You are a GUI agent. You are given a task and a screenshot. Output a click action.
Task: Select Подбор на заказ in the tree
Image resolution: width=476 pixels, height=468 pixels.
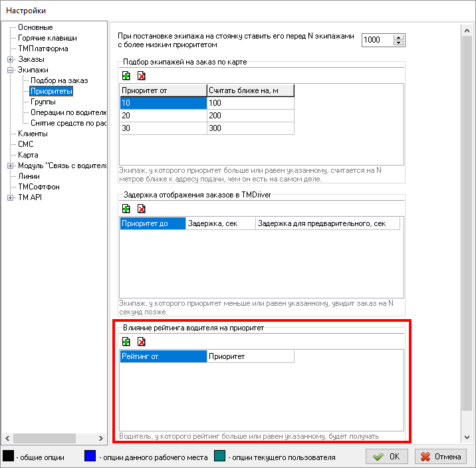click(59, 80)
